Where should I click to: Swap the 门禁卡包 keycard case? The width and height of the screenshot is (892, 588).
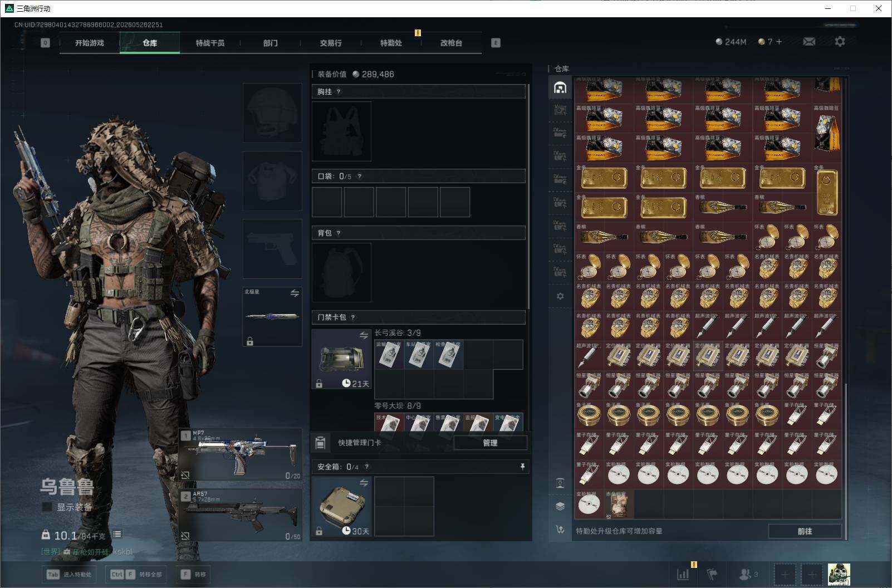tap(364, 335)
